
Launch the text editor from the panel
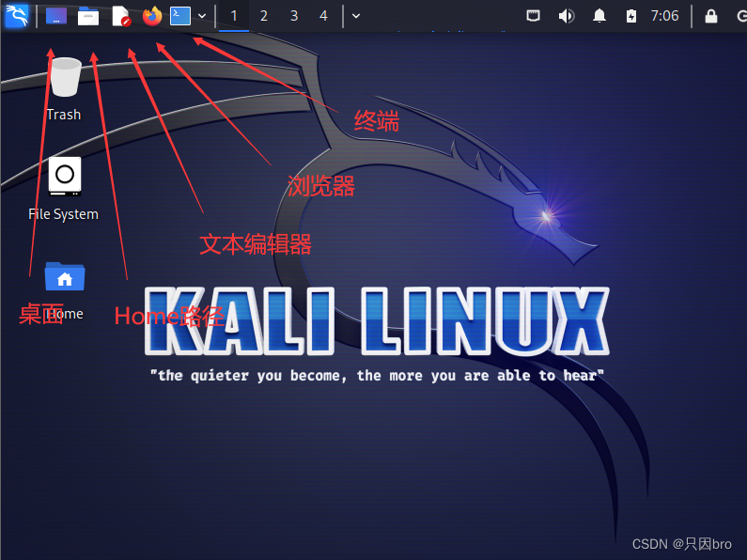tap(121, 16)
